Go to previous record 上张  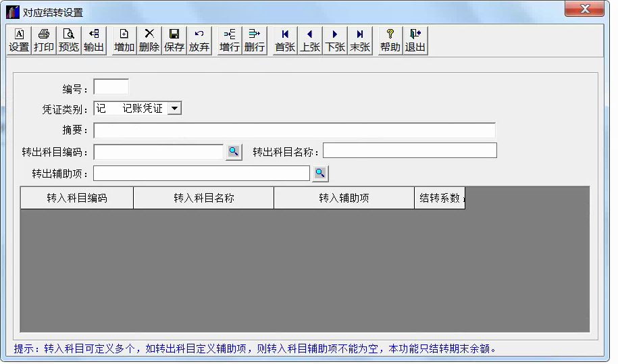pos(310,41)
